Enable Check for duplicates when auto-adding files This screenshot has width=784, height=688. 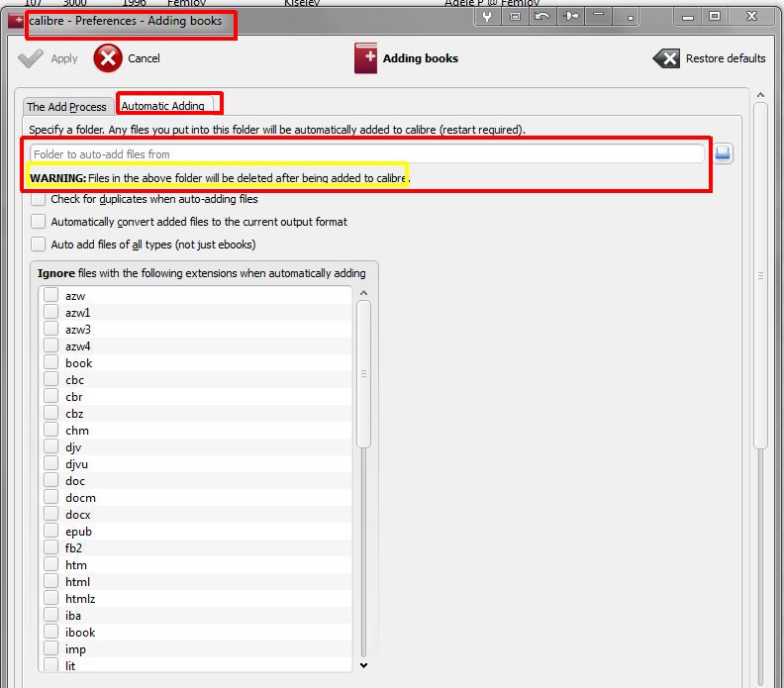(38, 199)
